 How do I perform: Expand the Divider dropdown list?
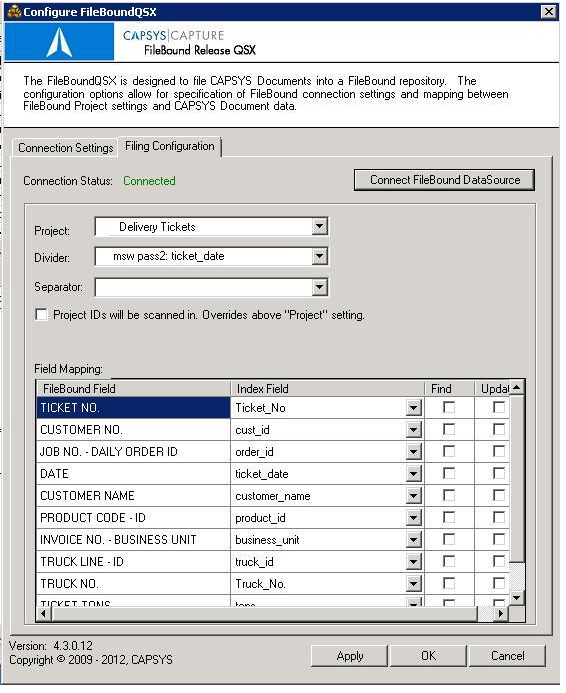(x=319, y=256)
